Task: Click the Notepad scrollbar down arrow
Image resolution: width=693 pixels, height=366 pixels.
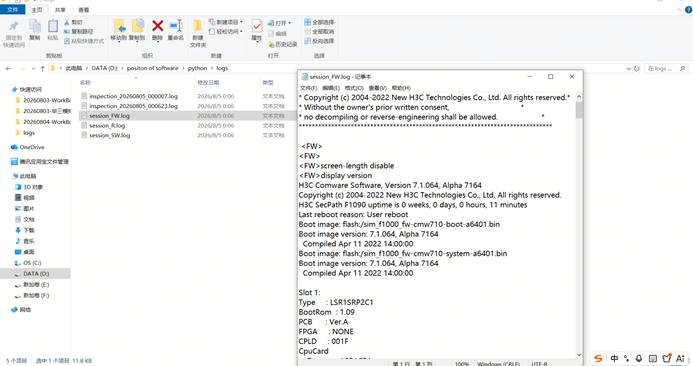Action: (579, 355)
